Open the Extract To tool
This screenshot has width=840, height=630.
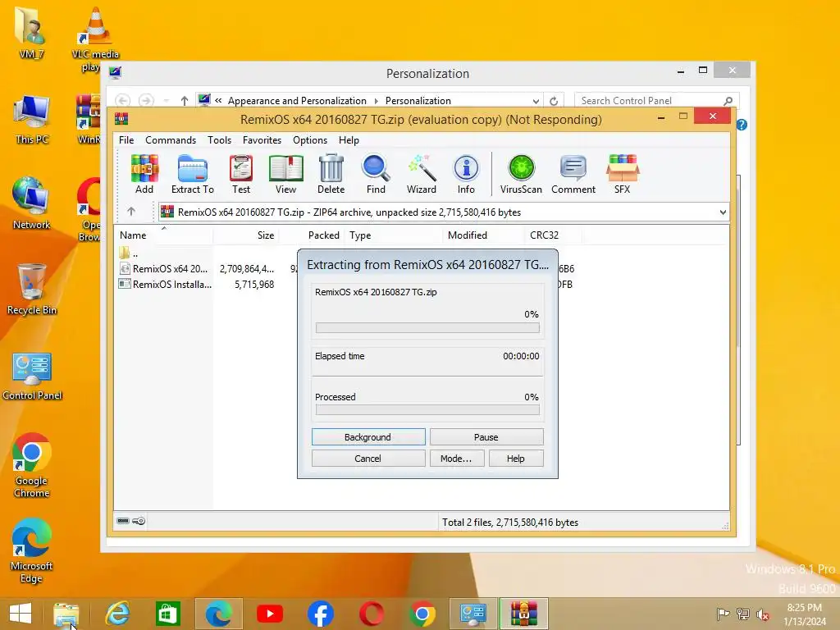(x=192, y=174)
